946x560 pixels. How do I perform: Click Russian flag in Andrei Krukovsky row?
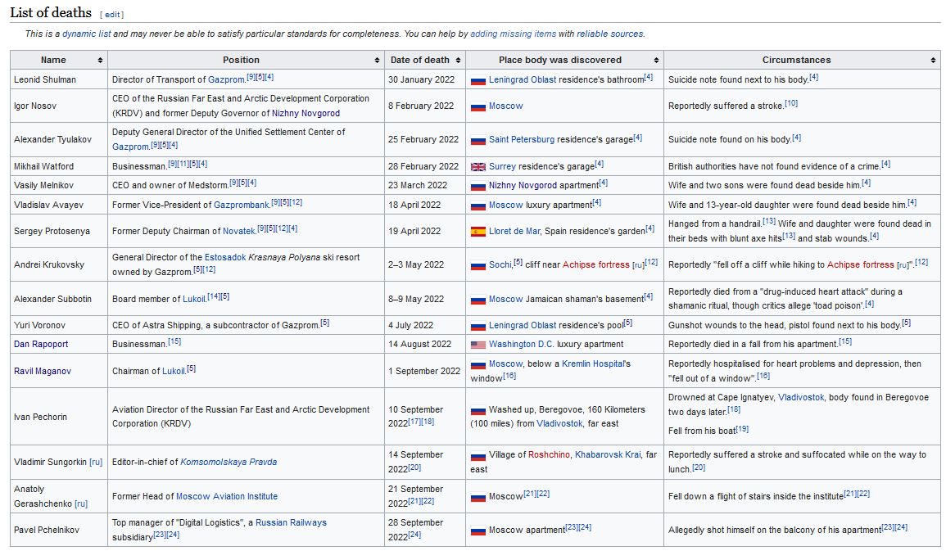point(478,265)
